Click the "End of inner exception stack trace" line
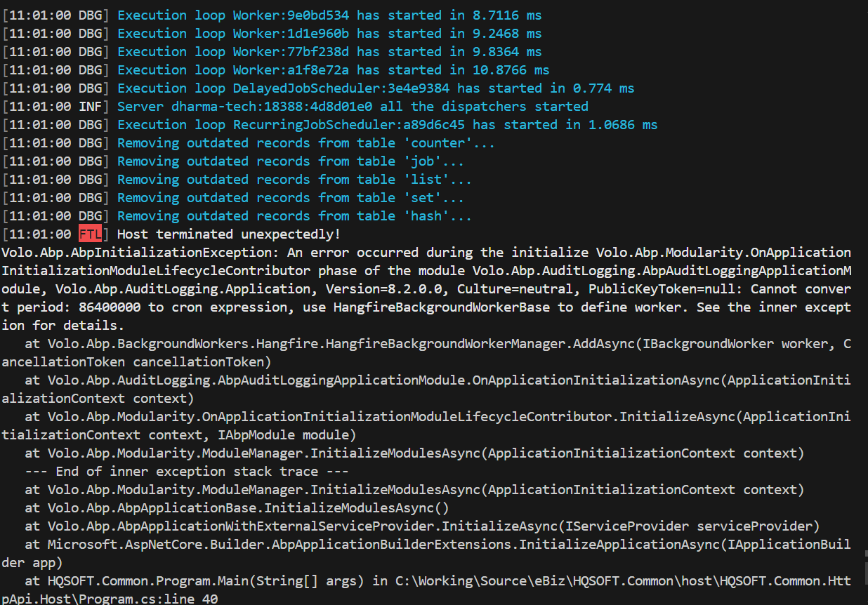Viewport: 868px width, 605px height. pyautogui.click(x=187, y=471)
